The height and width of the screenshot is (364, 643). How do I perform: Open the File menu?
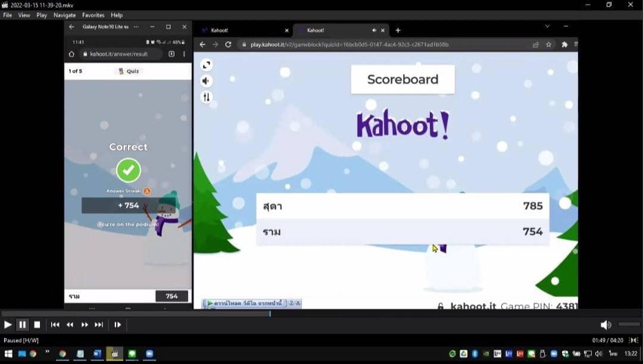tap(7, 15)
